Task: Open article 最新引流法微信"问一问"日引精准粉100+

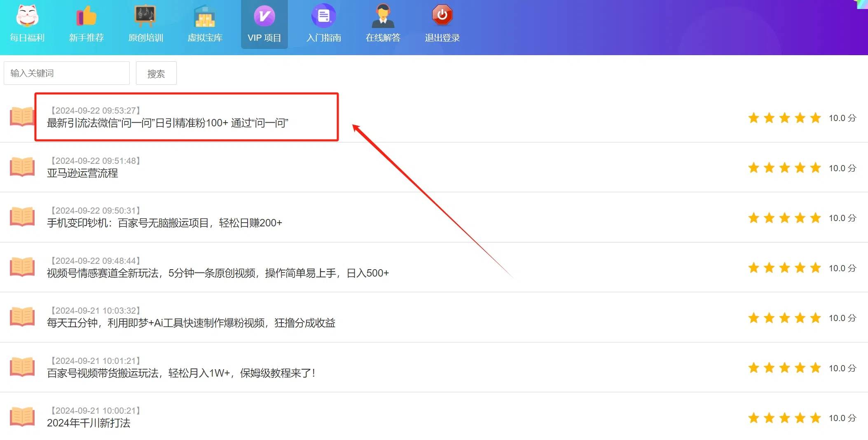Action: click(168, 123)
